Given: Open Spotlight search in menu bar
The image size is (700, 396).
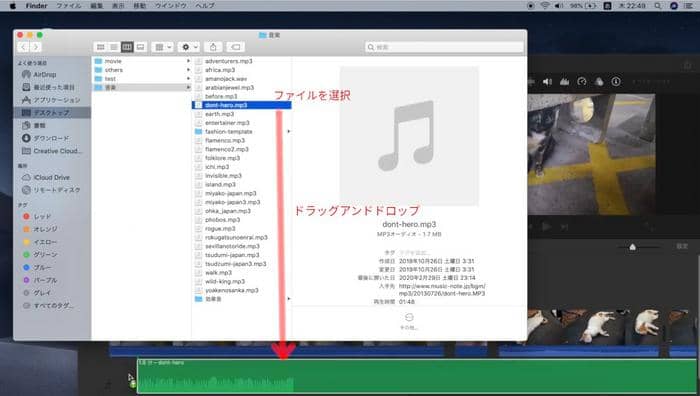Looking at the screenshot, I should (658, 6).
